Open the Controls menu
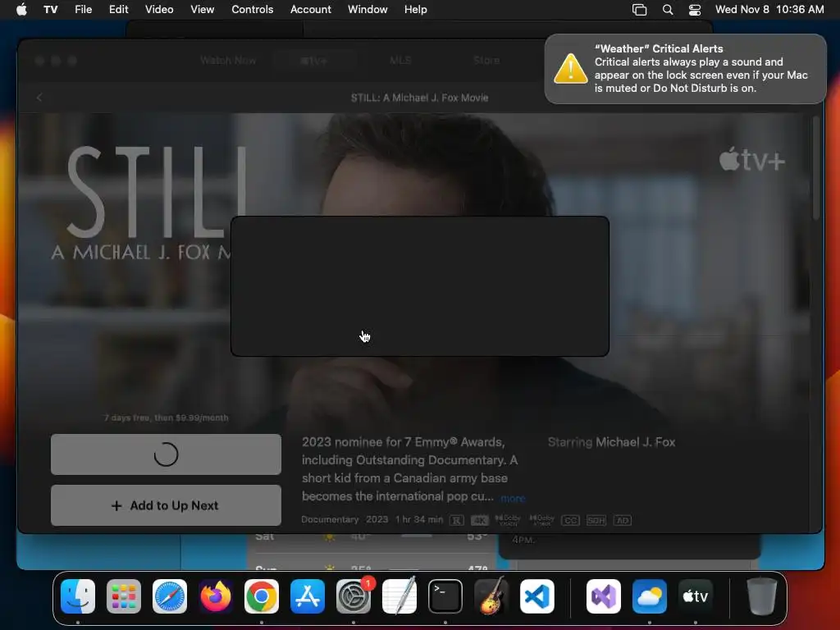The width and height of the screenshot is (840, 630). click(253, 9)
